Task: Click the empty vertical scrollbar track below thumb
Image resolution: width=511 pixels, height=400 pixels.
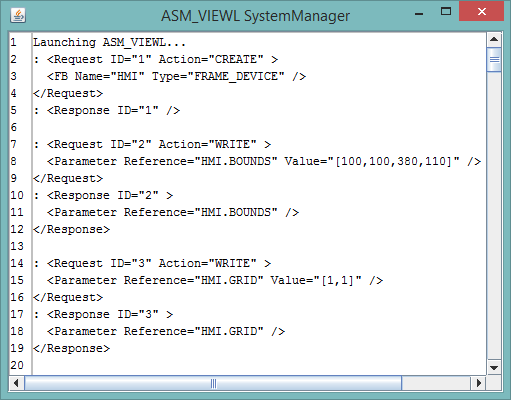Action: click(x=494, y=215)
